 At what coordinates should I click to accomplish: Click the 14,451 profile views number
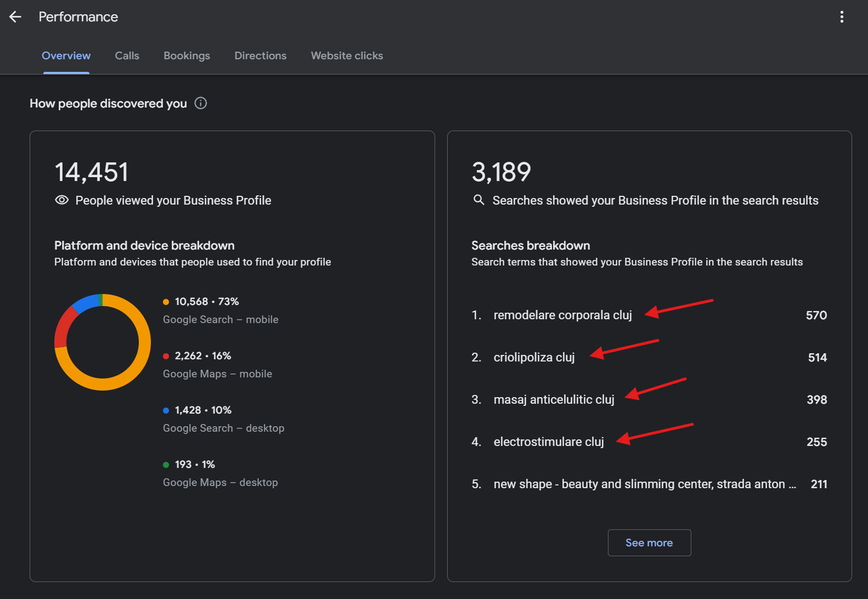tap(92, 172)
